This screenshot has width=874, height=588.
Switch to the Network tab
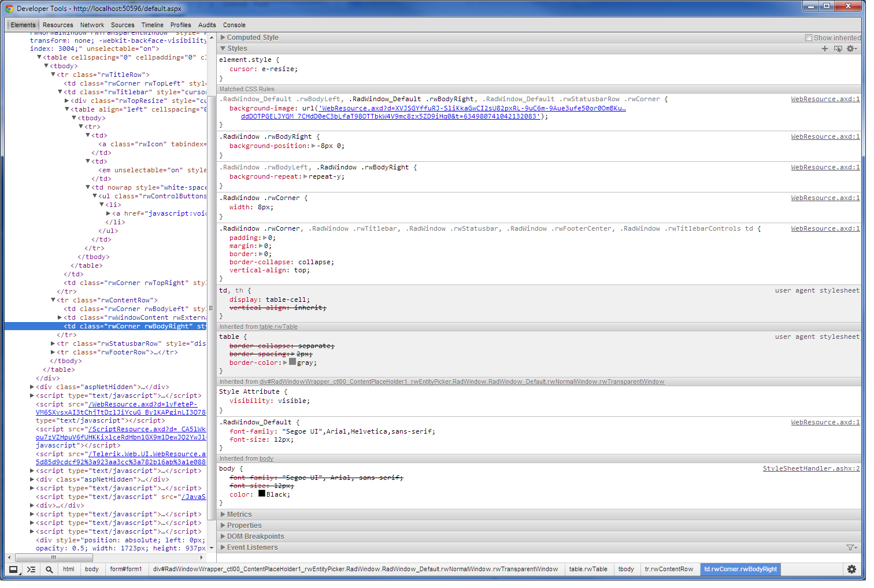pos(92,25)
